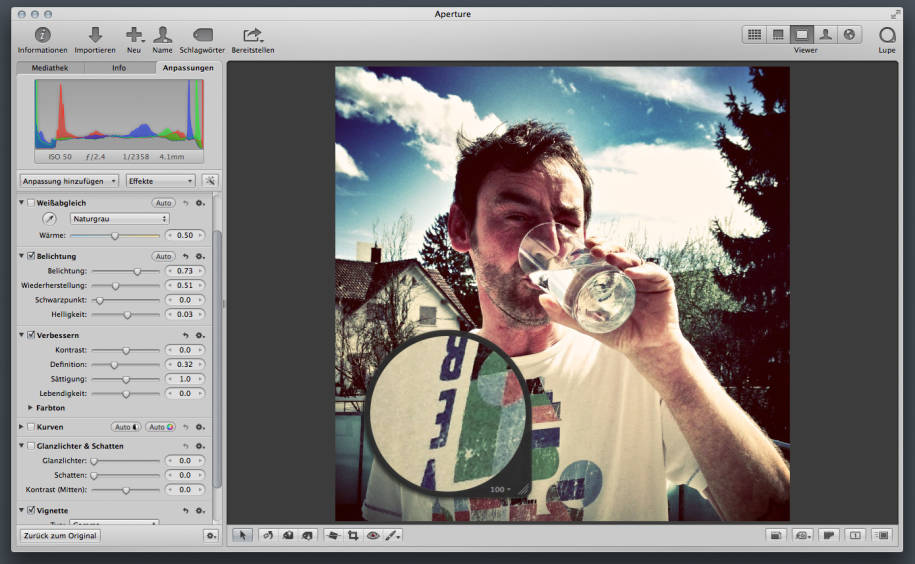Select the arrow selection tool
915x564 pixels.
243,535
